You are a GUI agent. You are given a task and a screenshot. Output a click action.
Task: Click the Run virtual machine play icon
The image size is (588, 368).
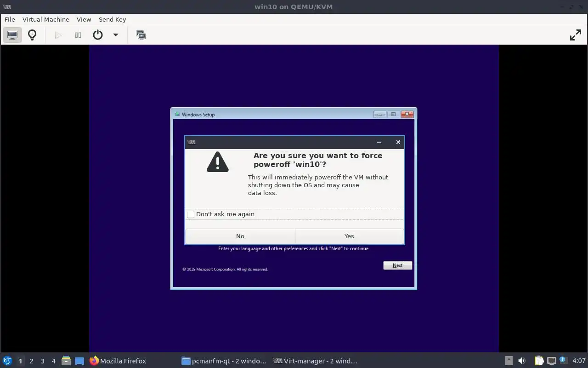[x=58, y=35]
